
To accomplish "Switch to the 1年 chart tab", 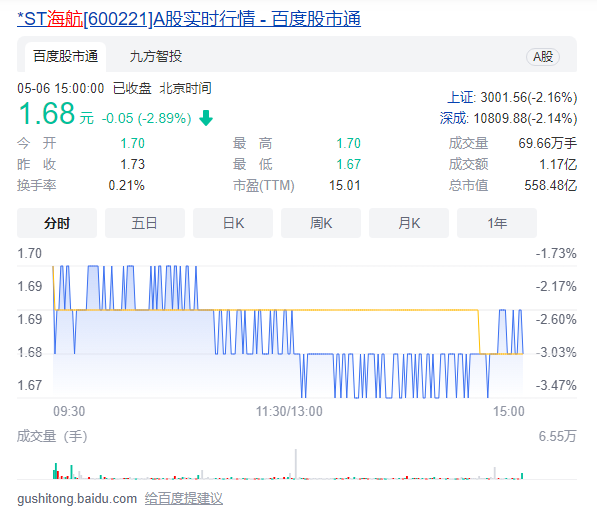I will [496, 223].
